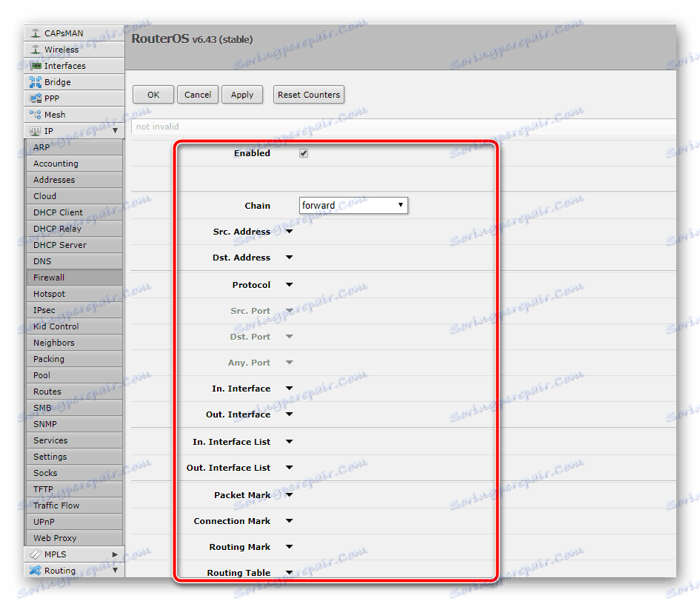Expand the Connection Mark field arrow
This screenshot has width=700, height=601.
point(290,520)
